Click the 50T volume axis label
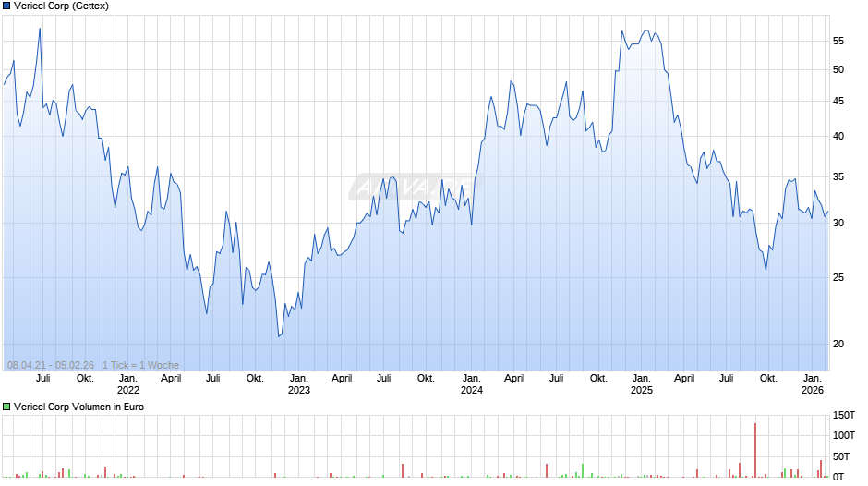 pos(841,456)
